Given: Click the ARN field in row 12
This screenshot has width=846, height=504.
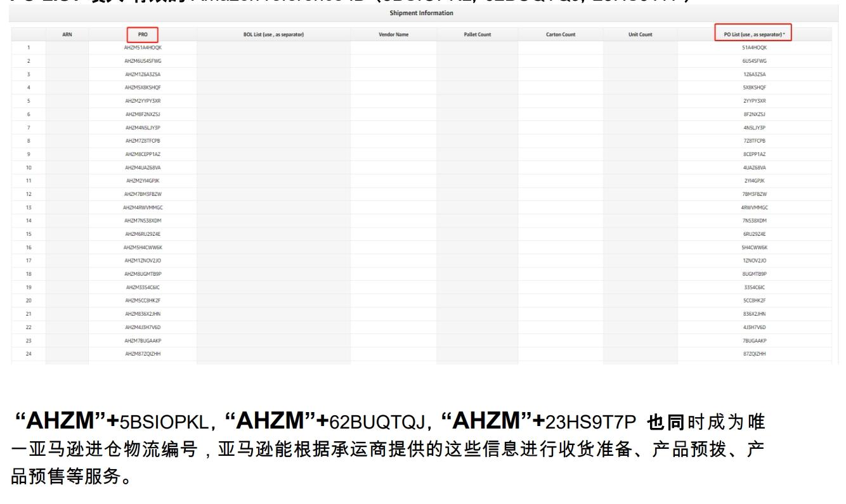Looking at the screenshot, I should click(x=66, y=194).
